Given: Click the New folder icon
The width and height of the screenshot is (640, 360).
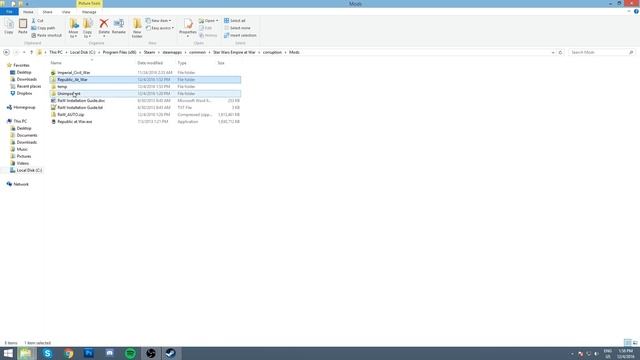Looking at the screenshot, I should 137,28.
